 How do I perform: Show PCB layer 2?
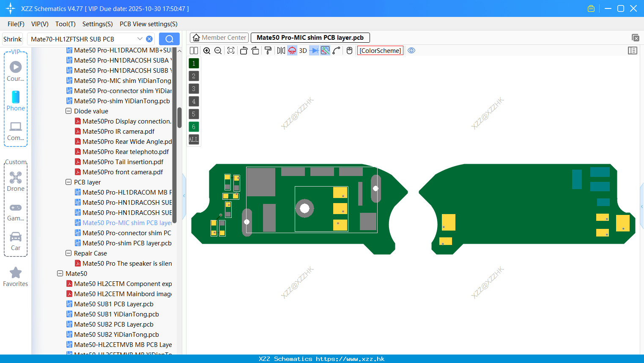[x=194, y=76]
